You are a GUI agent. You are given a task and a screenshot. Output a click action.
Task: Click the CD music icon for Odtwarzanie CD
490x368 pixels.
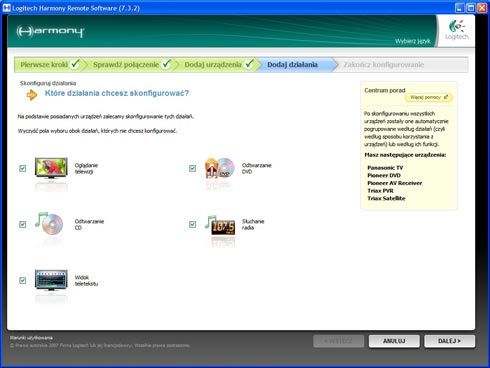(49, 223)
